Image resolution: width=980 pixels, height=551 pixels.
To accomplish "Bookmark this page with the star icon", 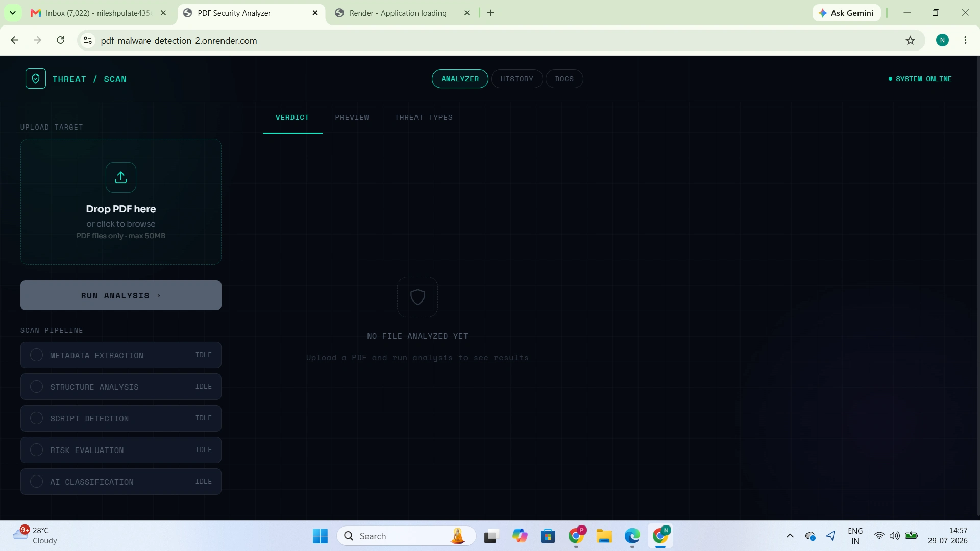I will point(910,40).
